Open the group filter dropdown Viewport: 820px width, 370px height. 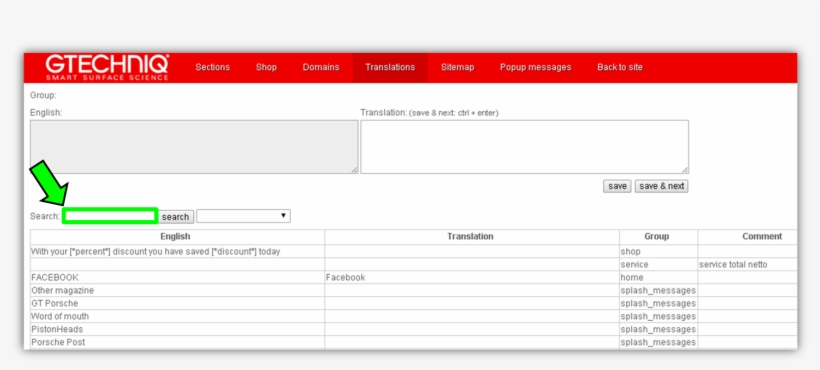[x=243, y=216]
